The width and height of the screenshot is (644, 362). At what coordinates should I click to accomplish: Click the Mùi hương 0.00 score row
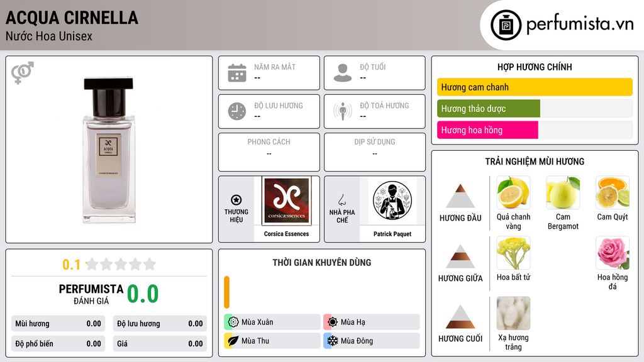pos(58,324)
